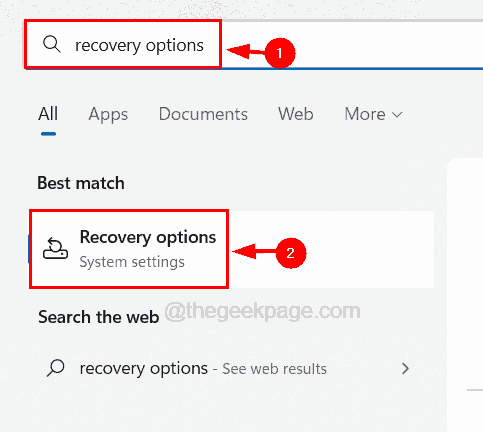Click the magnifier icon beside the web result

(56, 368)
